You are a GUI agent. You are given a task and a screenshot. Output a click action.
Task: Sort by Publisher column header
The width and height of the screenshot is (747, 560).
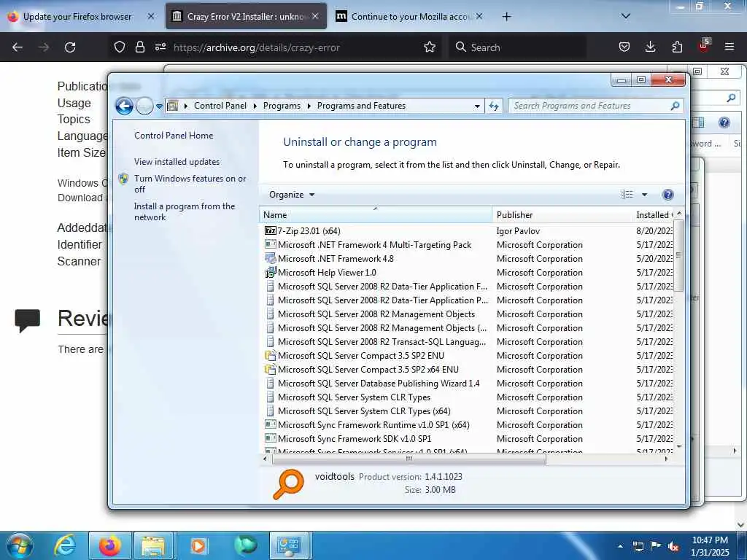click(563, 215)
